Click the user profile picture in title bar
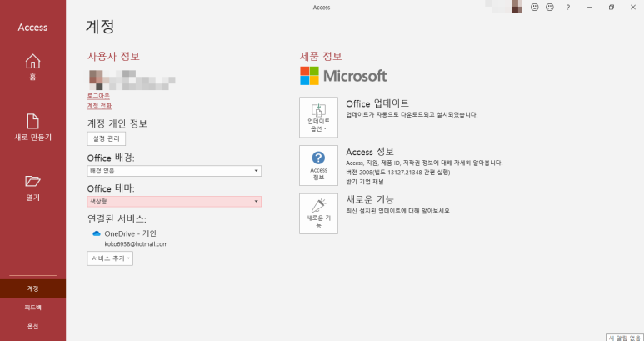 coord(517,7)
